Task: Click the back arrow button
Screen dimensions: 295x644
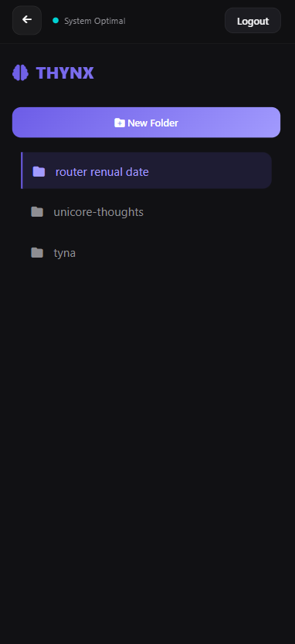Action: [27, 20]
